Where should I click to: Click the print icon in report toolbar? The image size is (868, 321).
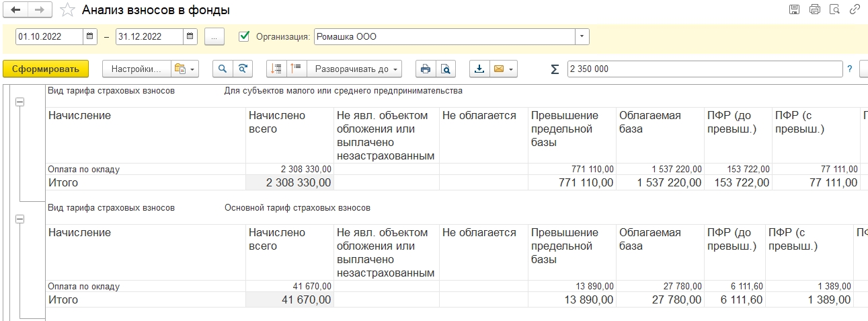point(425,69)
